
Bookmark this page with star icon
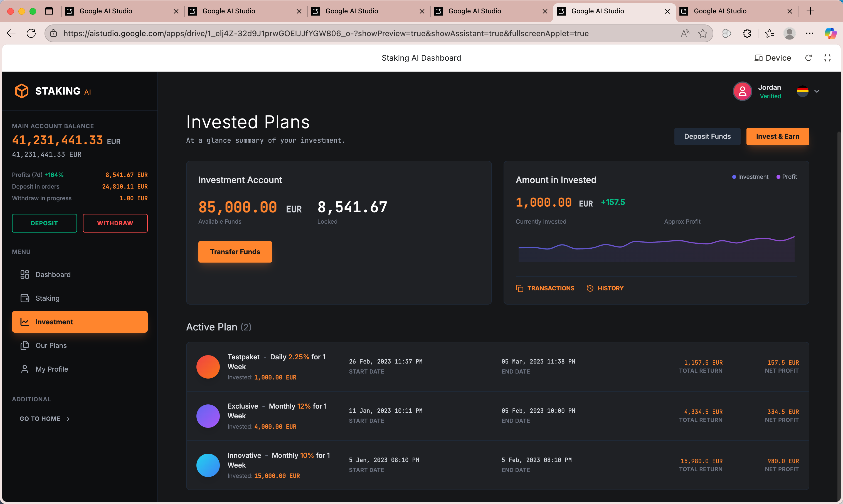tap(703, 33)
